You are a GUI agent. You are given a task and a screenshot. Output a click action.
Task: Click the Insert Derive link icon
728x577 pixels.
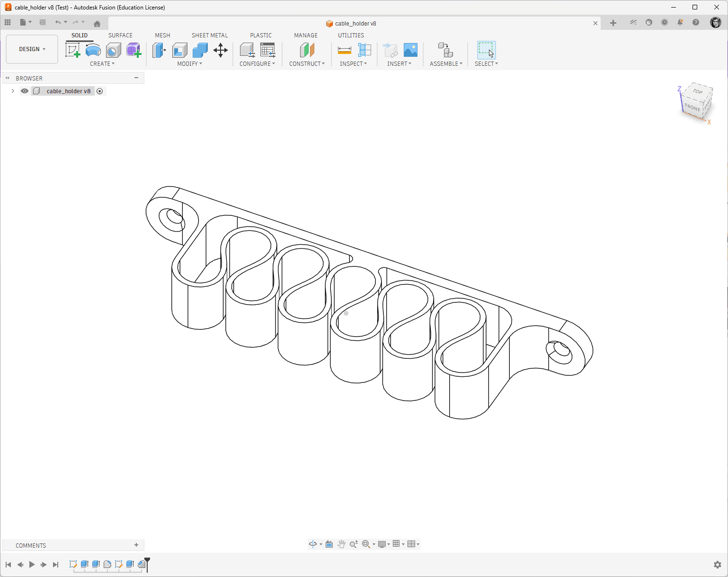pos(390,50)
